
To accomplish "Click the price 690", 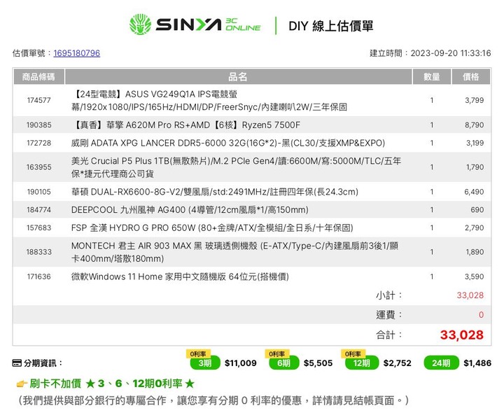I will pyautogui.click(x=477, y=210).
